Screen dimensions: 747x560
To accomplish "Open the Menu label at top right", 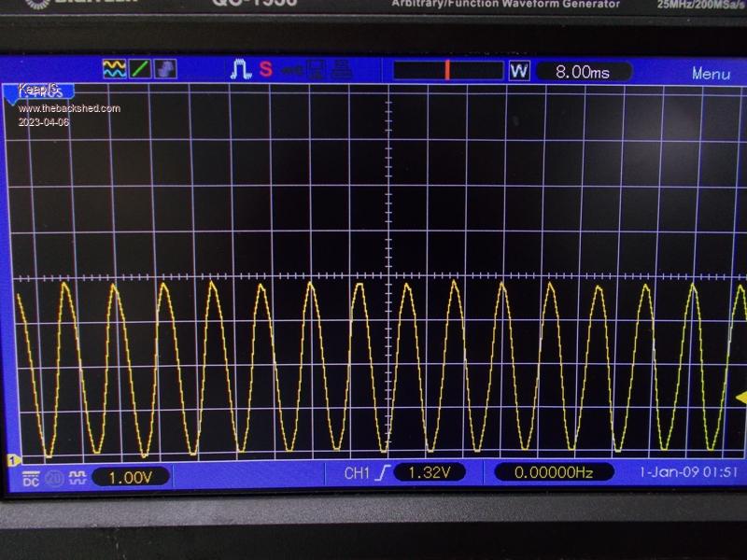I will pos(711,74).
